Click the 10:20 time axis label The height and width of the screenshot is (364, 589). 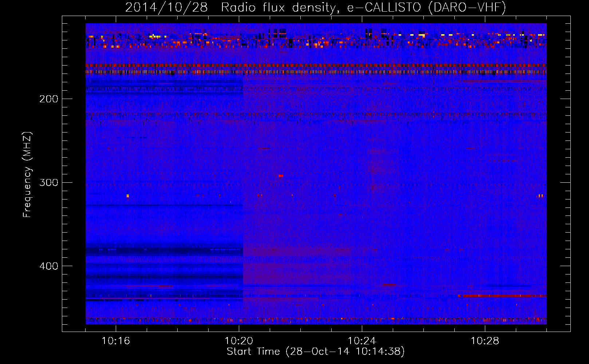pos(239,341)
